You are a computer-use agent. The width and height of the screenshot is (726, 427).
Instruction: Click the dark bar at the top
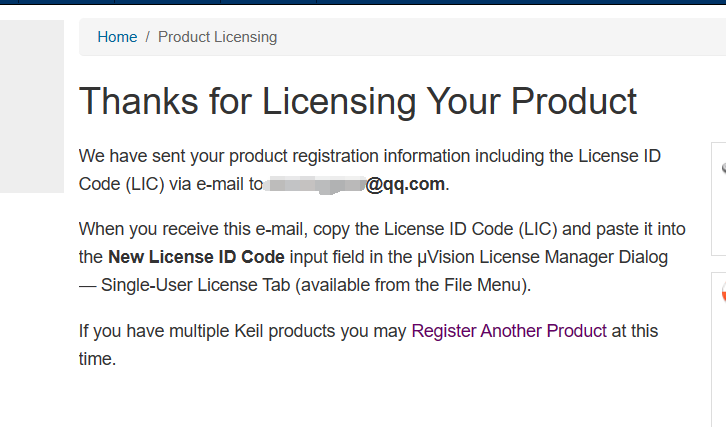point(363,3)
